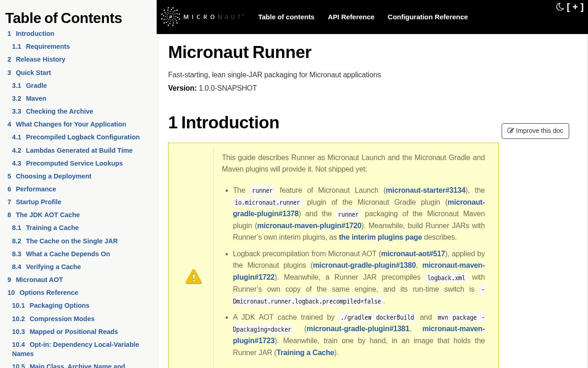Select 4.1 Precompiled Logback Configuration
Viewport: 588px width, 368px height.
click(x=76, y=137)
